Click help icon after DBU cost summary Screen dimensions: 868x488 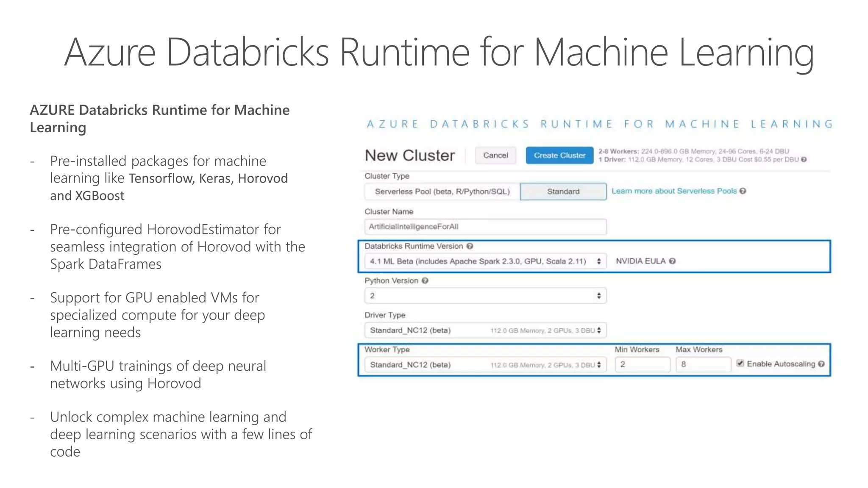click(804, 160)
